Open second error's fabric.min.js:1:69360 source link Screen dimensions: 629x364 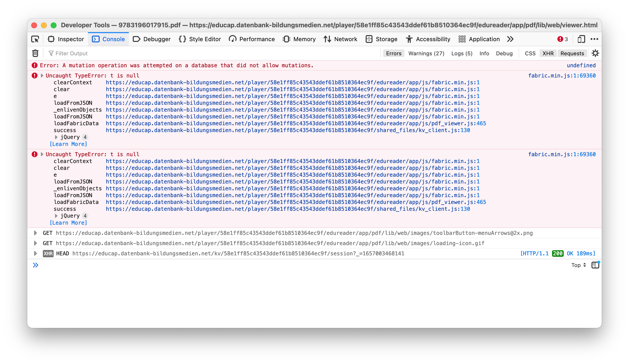coord(562,154)
